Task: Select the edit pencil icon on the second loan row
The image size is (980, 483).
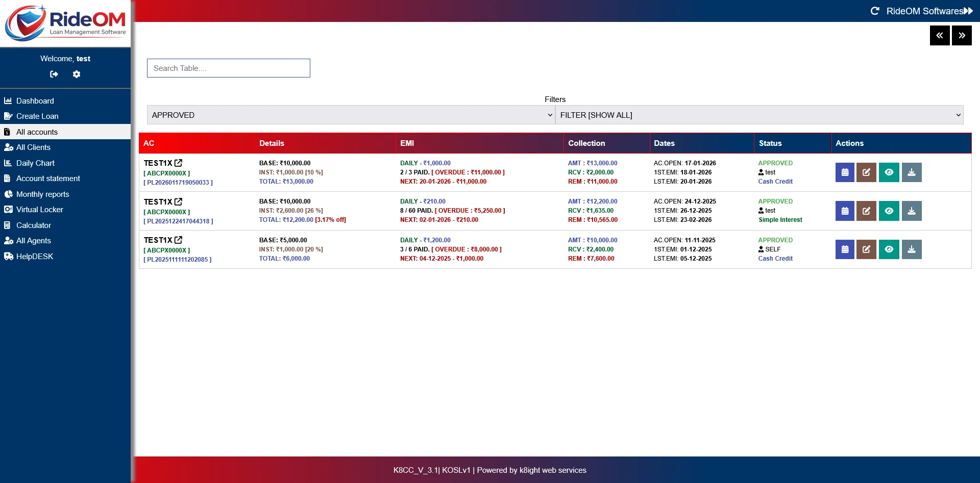Action: tap(867, 211)
